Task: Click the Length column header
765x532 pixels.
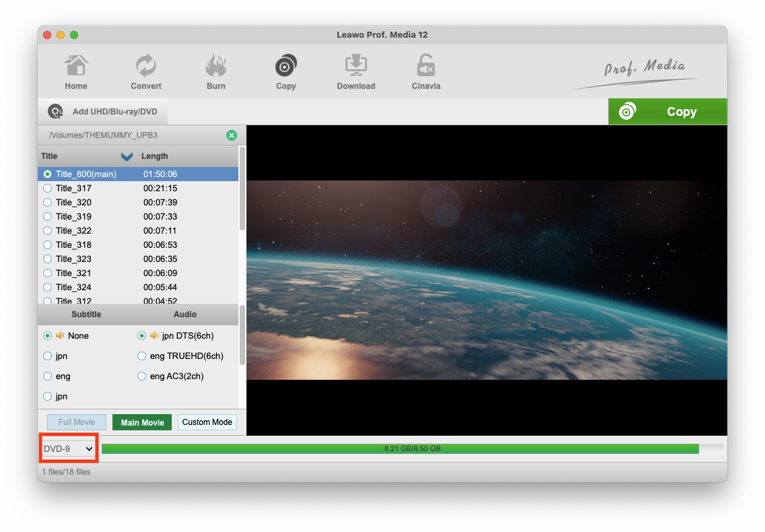Action: click(155, 156)
